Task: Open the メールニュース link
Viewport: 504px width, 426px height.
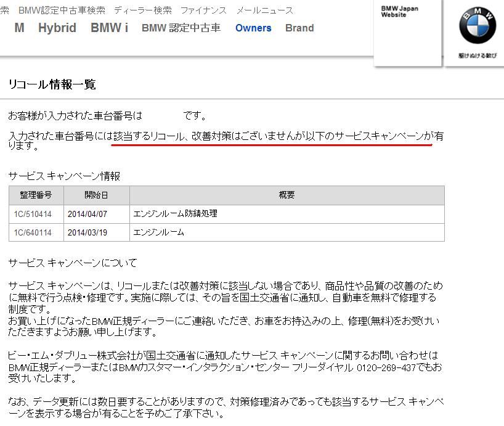Action: point(265,10)
